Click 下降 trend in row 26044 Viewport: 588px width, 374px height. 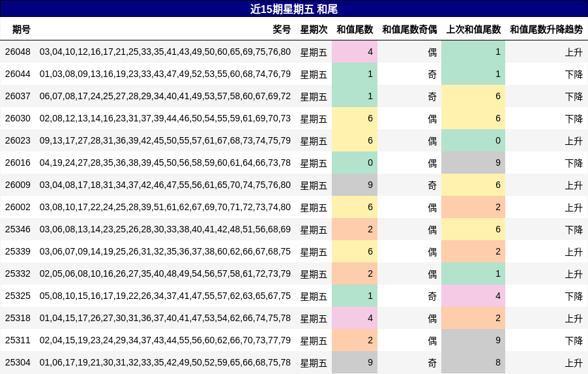(x=574, y=74)
